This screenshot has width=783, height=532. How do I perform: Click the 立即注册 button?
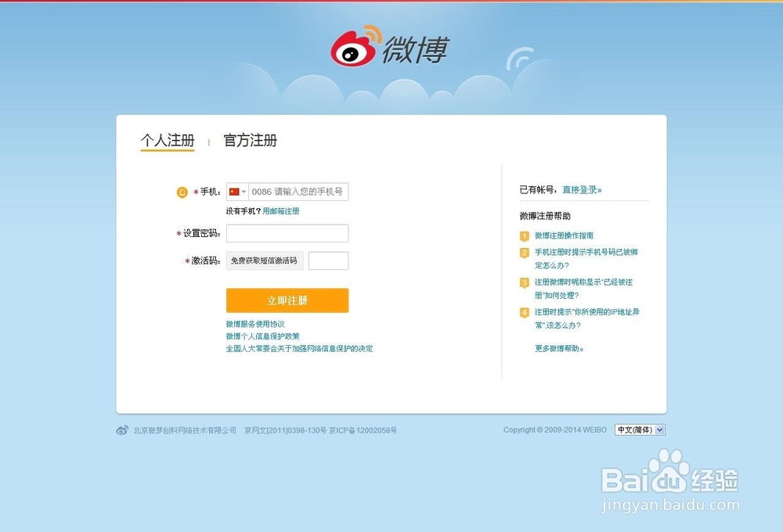point(287,300)
